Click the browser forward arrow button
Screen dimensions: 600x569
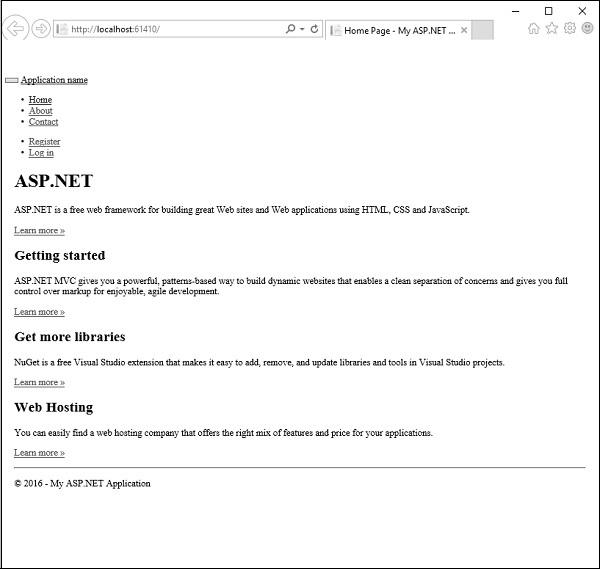tap(41, 29)
